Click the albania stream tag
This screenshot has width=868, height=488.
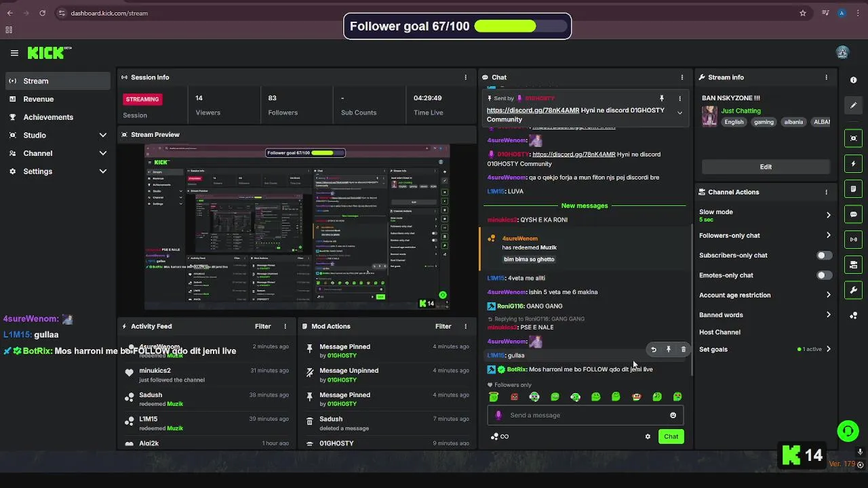(793, 122)
